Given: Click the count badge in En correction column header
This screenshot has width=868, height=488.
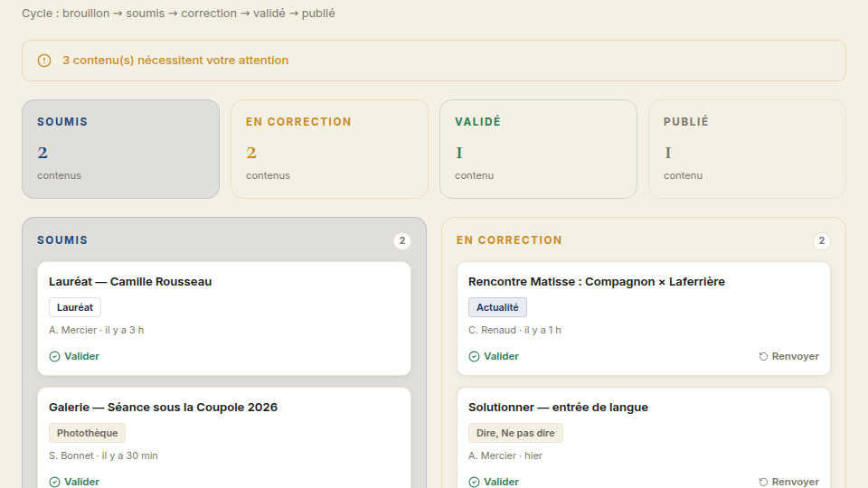Looking at the screenshot, I should pos(822,240).
